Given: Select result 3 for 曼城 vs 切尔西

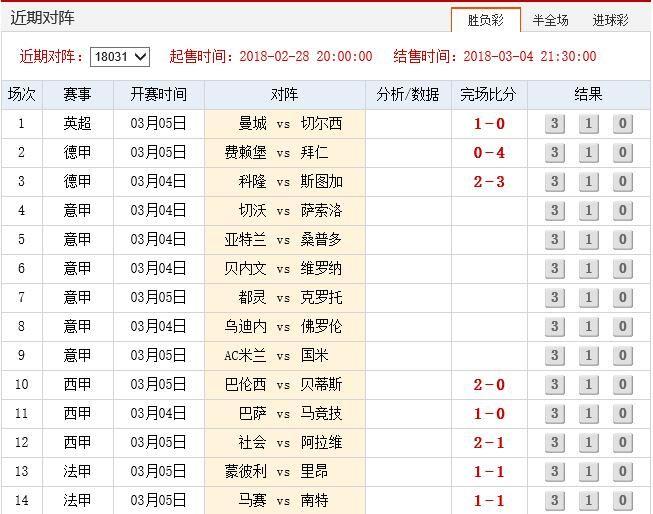Looking at the screenshot, I should coord(555,124).
